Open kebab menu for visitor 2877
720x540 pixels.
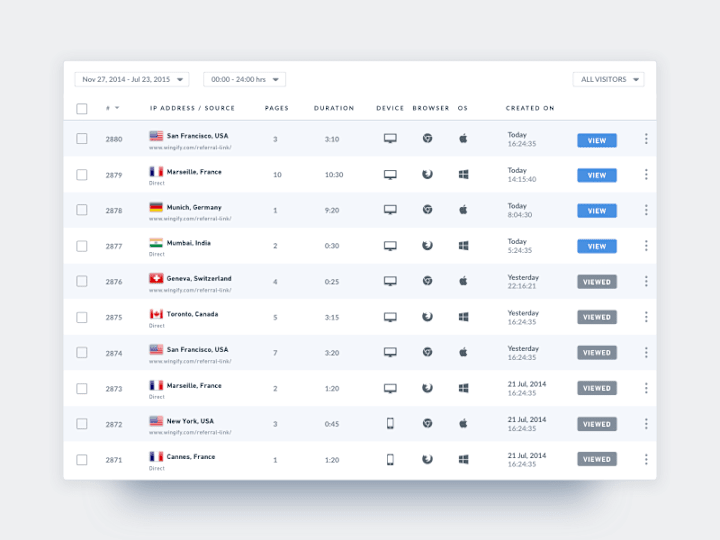646,246
